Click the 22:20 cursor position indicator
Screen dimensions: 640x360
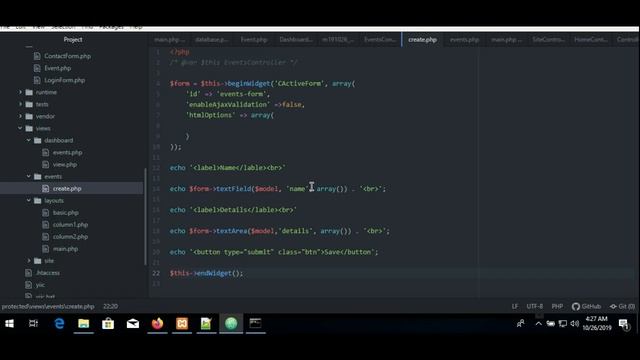[x=110, y=306]
